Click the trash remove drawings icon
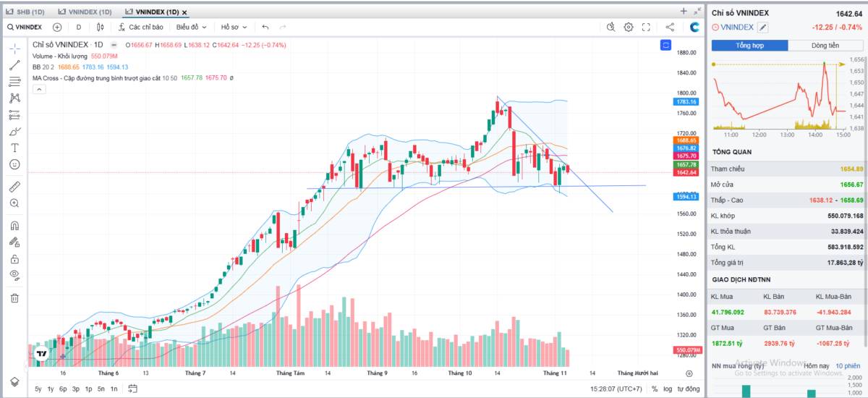 (14, 297)
